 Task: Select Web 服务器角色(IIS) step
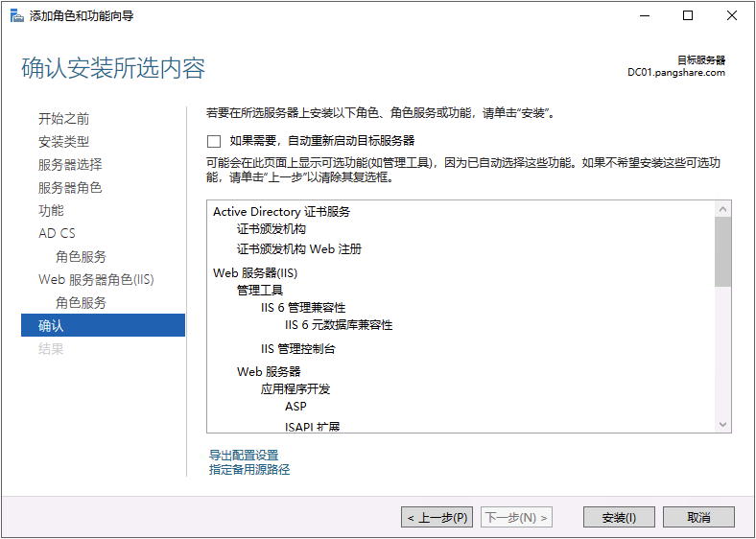tap(96, 280)
